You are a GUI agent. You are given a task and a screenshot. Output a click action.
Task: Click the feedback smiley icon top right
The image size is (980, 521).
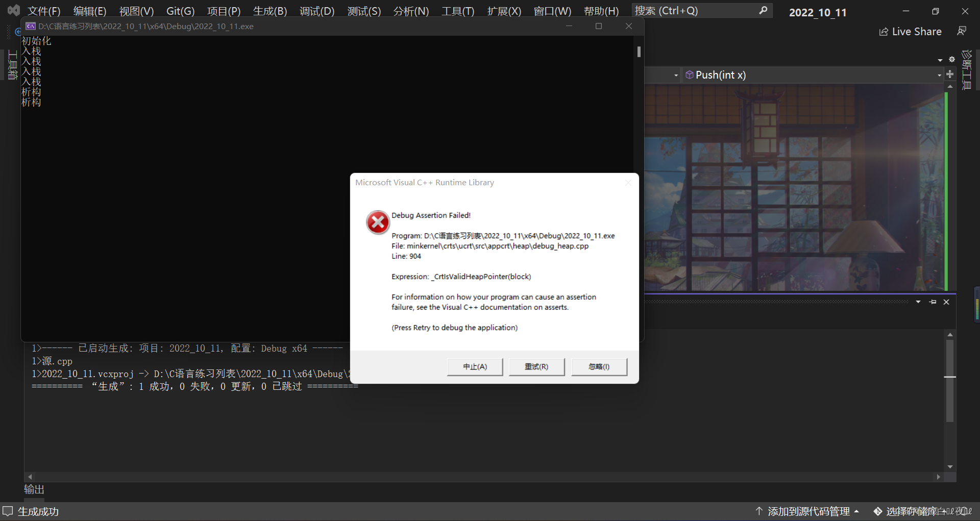962,31
